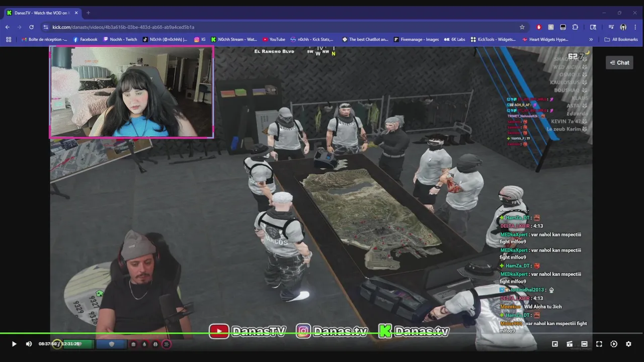Open the Facebook bookmark
The image size is (644, 362).
[86, 39]
